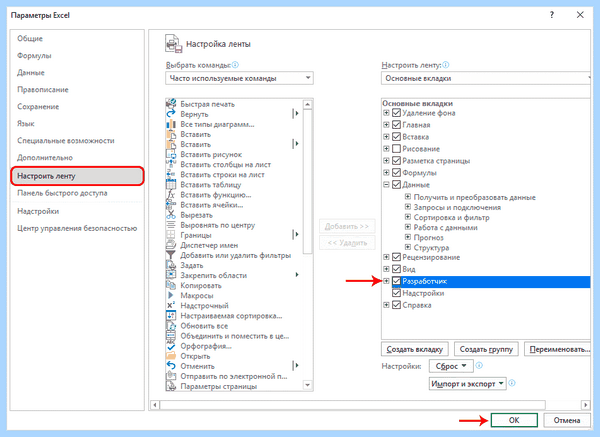
Task: Click the 'Диспетчер имен' icon
Action: pos(171,245)
